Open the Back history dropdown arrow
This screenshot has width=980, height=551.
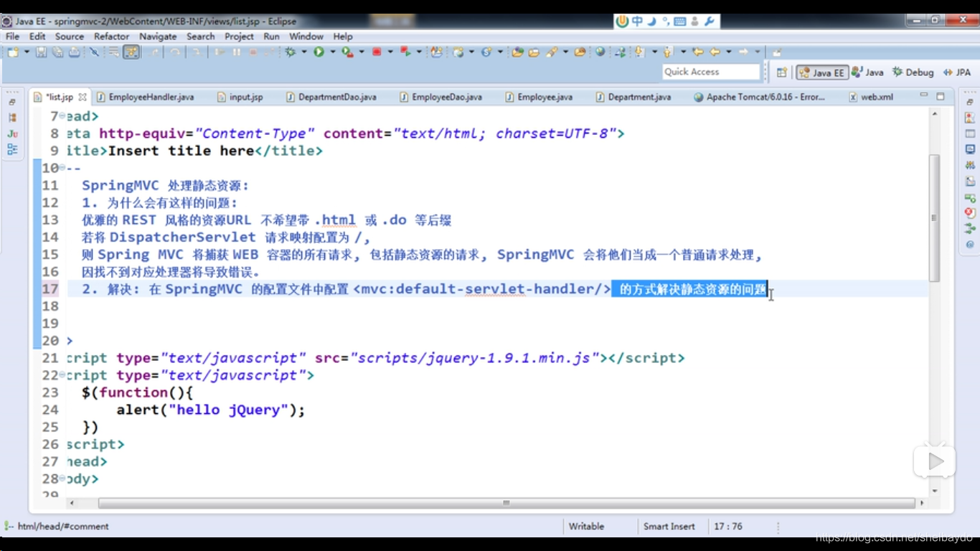[729, 52]
